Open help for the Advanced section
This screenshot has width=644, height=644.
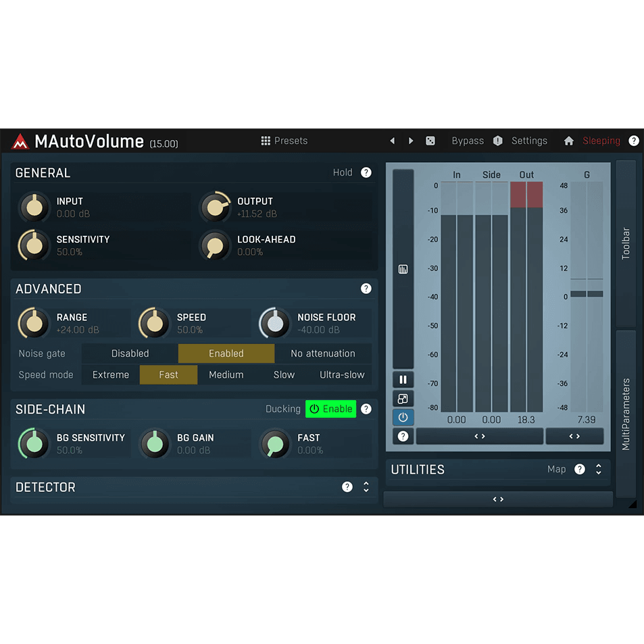pyautogui.click(x=366, y=289)
